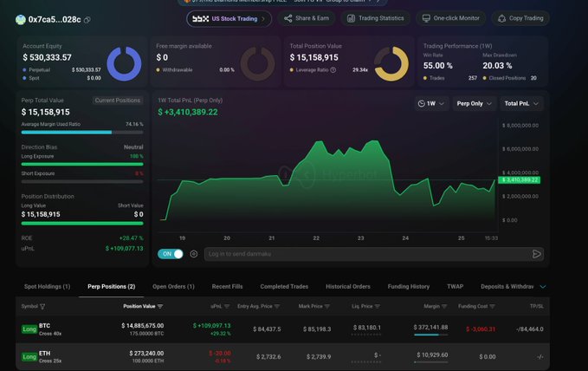Open Share & Earn
The image size is (588, 371).
tap(307, 18)
